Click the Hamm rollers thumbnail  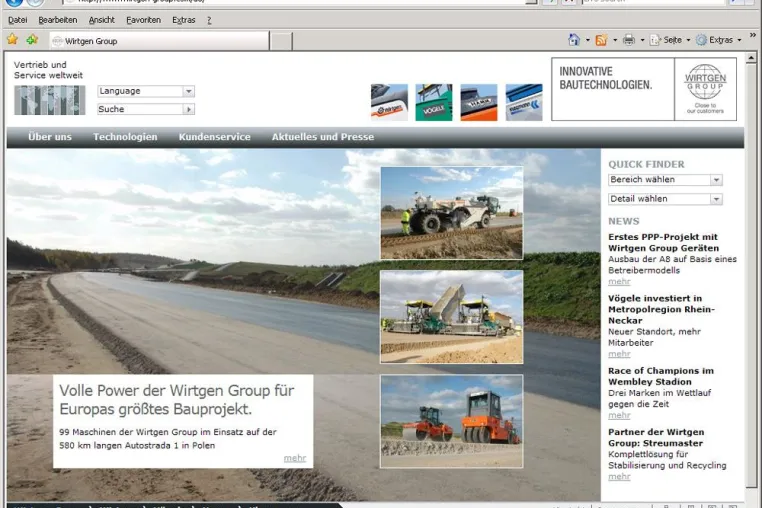(451, 421)
